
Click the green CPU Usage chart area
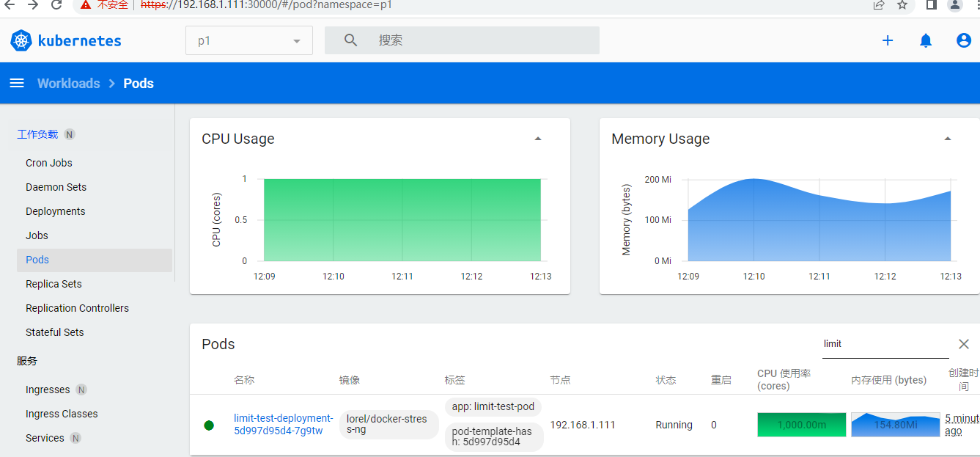(402, 220)
